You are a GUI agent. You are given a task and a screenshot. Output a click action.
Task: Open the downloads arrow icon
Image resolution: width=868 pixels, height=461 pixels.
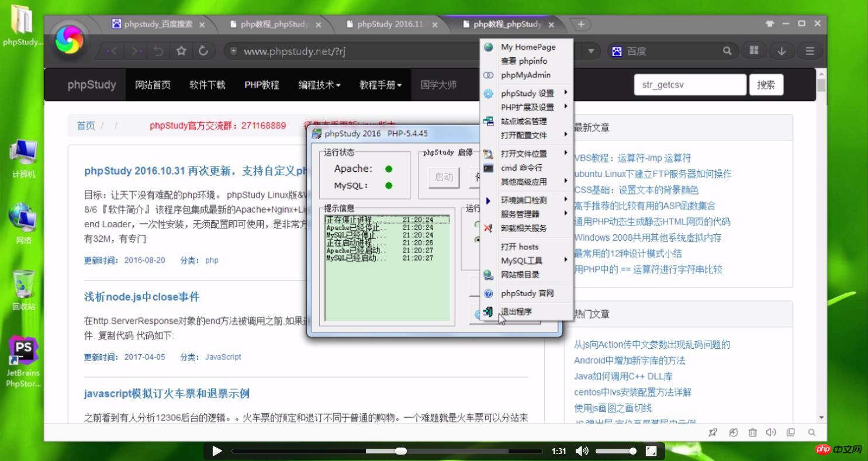pos(781,51)
